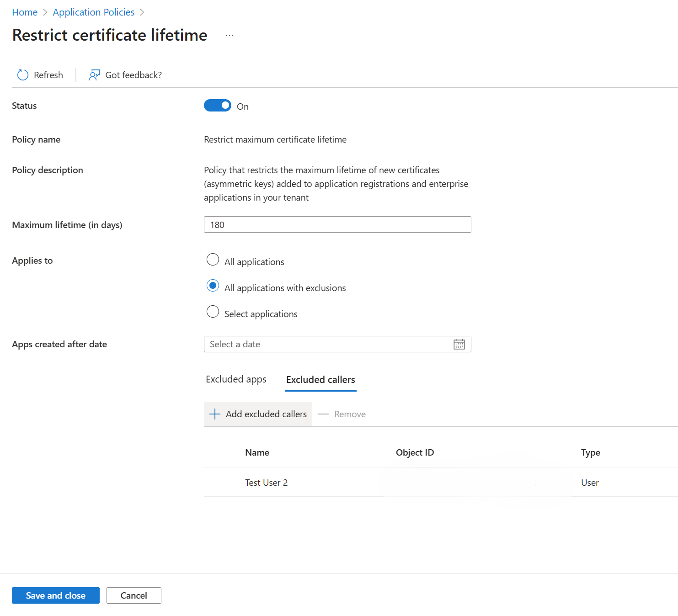
Task: Select the All applications radio button
Action: coord(213,260)
